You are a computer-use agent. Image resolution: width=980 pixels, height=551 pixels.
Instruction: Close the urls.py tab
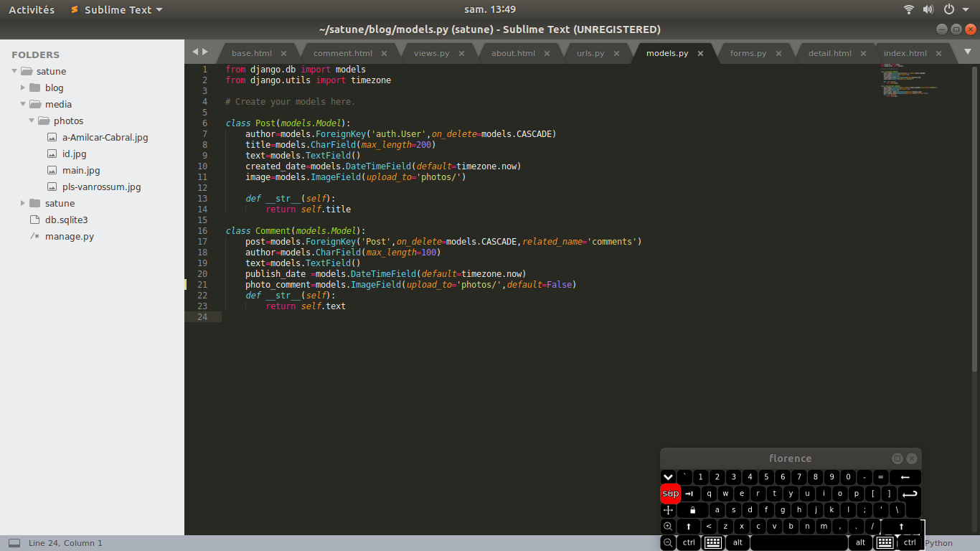[x=616, y=53]
